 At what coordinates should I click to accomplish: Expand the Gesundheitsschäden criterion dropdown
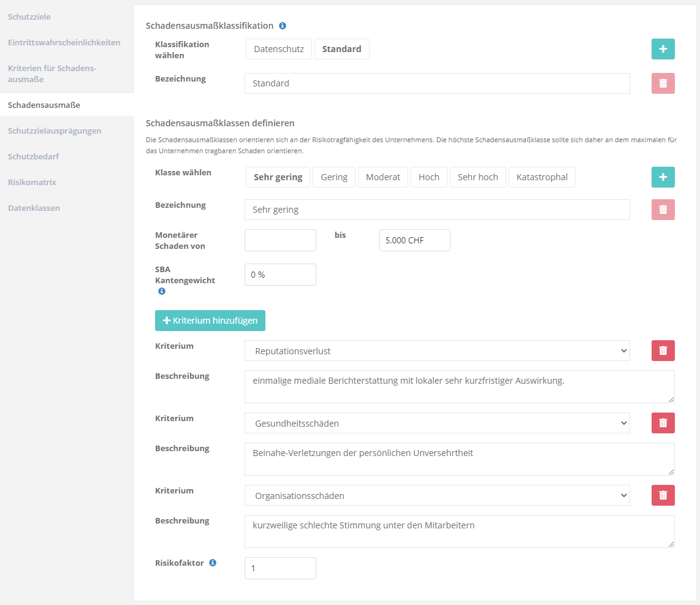point(436,423)
